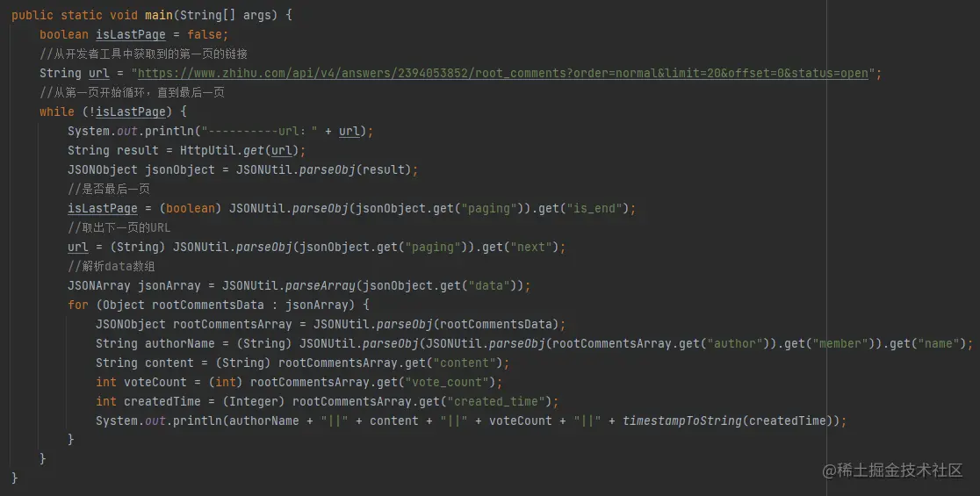Screen dimensions: 980x496
Task: Click the "content" string key
Action: point(465,363)
